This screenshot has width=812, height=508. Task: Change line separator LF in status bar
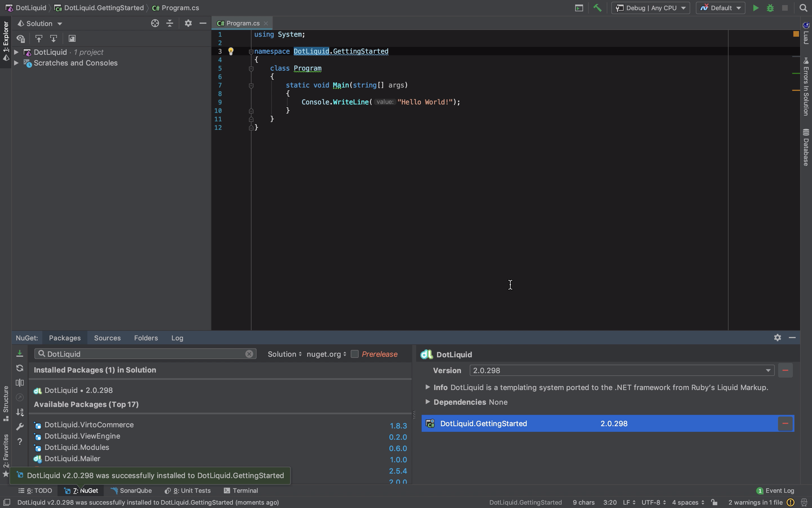(x=629, y=502)
